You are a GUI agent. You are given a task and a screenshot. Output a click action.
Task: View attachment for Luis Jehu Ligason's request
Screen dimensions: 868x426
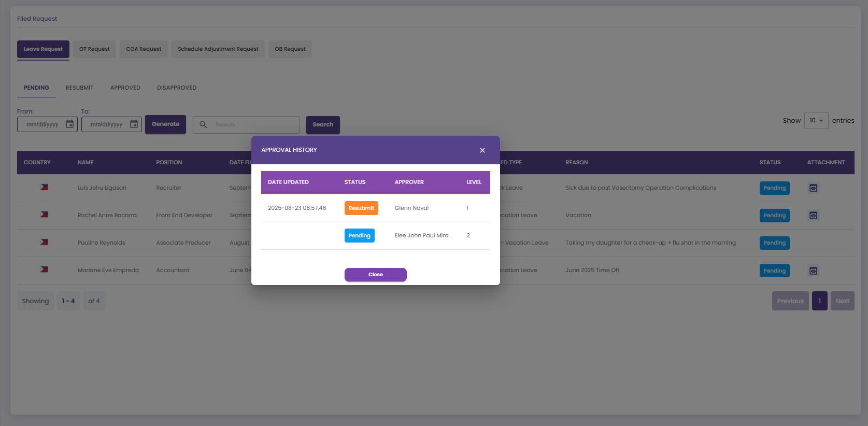click(x=813, y=188)
